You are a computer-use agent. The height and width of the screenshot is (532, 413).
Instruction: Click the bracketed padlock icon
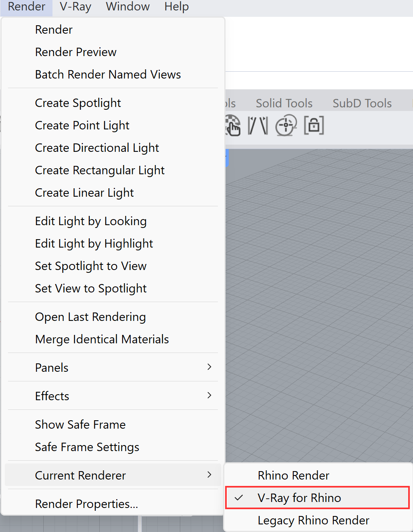tap(314, 125)
